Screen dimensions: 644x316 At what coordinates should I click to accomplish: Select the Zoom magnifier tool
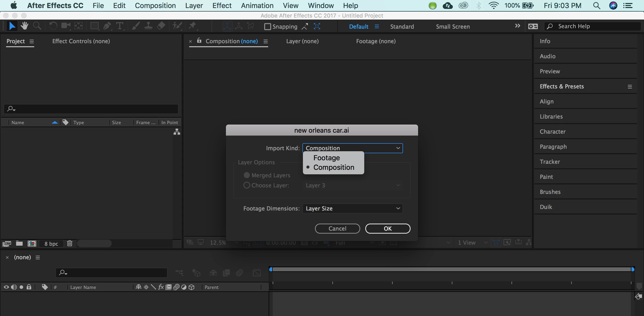pyautogui.click(x=37, y=26)
